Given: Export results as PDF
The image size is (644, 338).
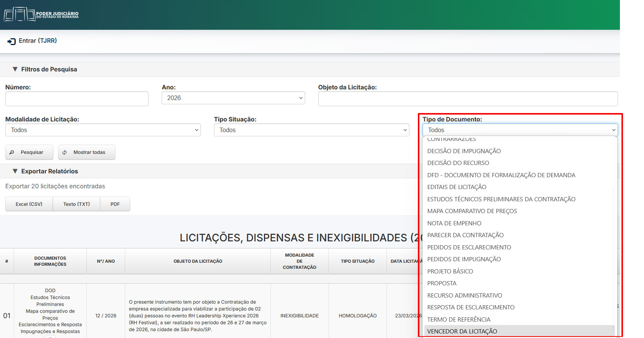Looking at the screenshot, I should [115, 204].
